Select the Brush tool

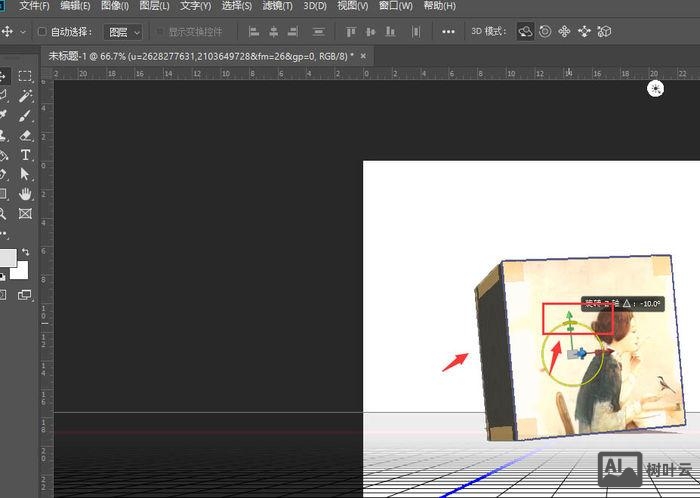25,116
